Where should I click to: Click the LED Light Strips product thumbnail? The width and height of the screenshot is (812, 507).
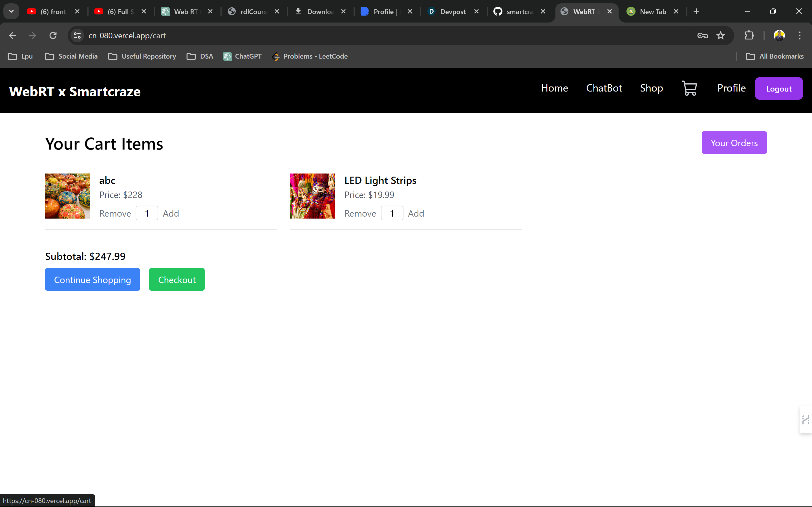pos(312,196)
